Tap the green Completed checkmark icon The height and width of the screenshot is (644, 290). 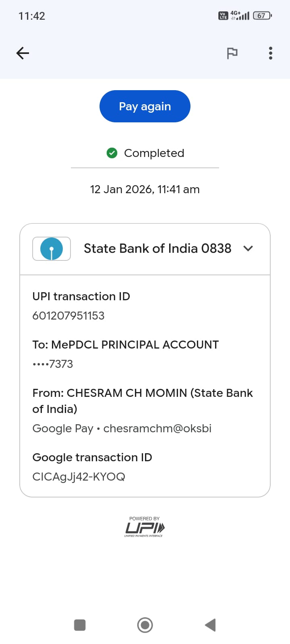coord(112,153)
